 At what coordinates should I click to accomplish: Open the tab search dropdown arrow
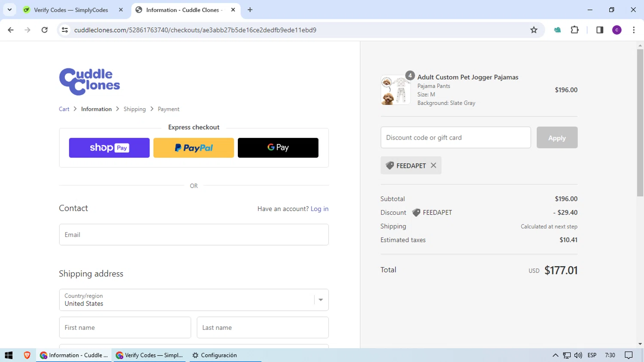click(9, 10)
